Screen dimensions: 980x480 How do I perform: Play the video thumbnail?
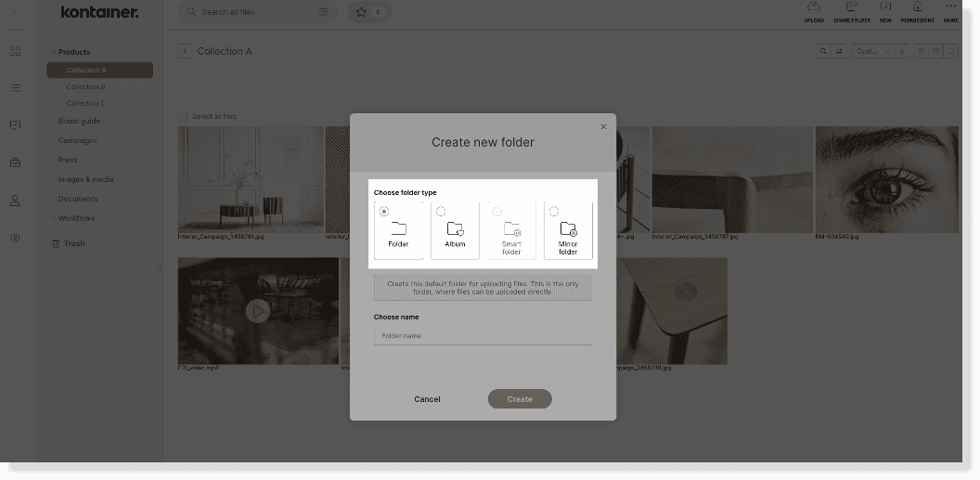pyautogui.click(x=257, y=311)
